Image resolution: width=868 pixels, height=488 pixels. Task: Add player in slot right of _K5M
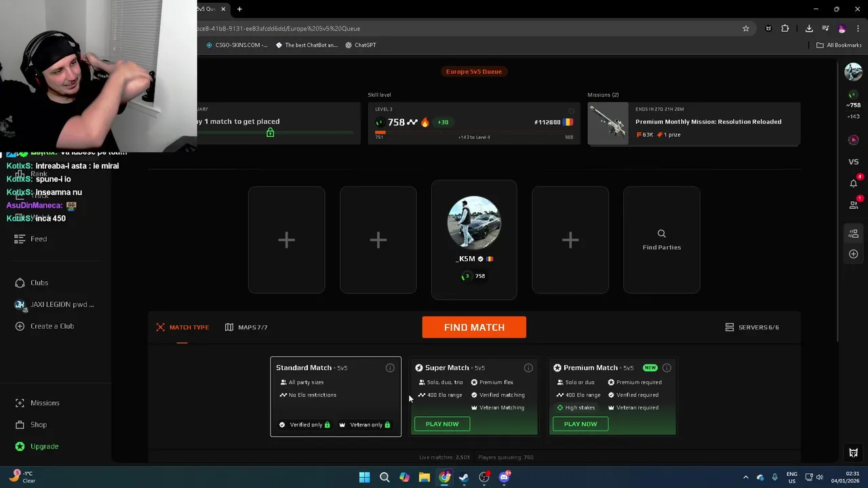point(570,240)
